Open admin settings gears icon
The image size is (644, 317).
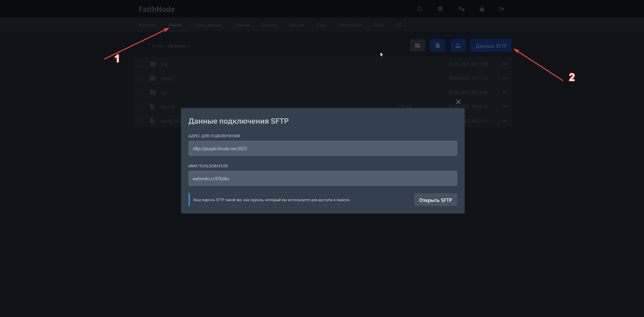[x=461, y=9]
